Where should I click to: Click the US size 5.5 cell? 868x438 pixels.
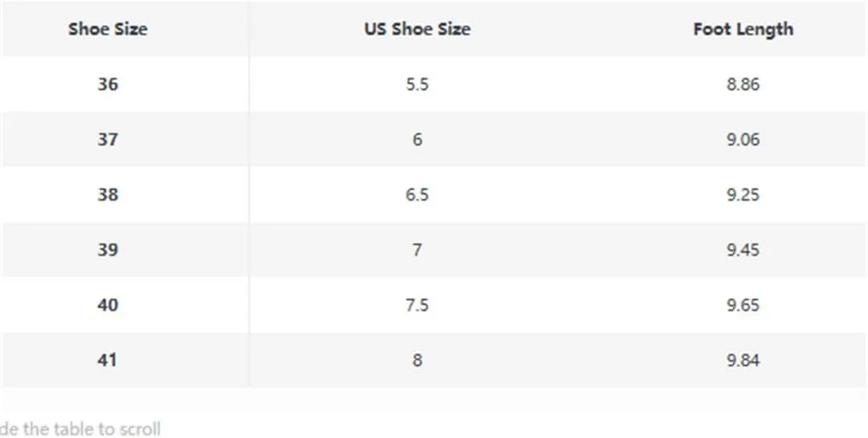[417, 84]
